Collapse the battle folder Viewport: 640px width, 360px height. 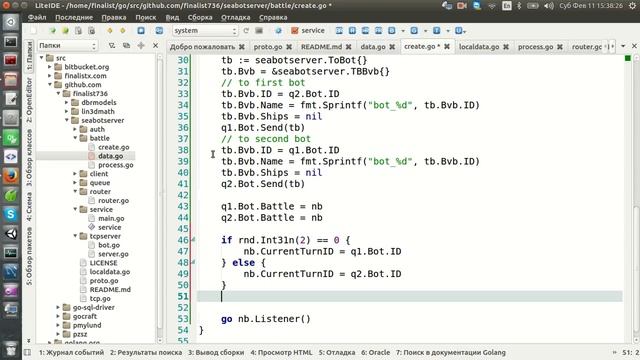(75, 138)
